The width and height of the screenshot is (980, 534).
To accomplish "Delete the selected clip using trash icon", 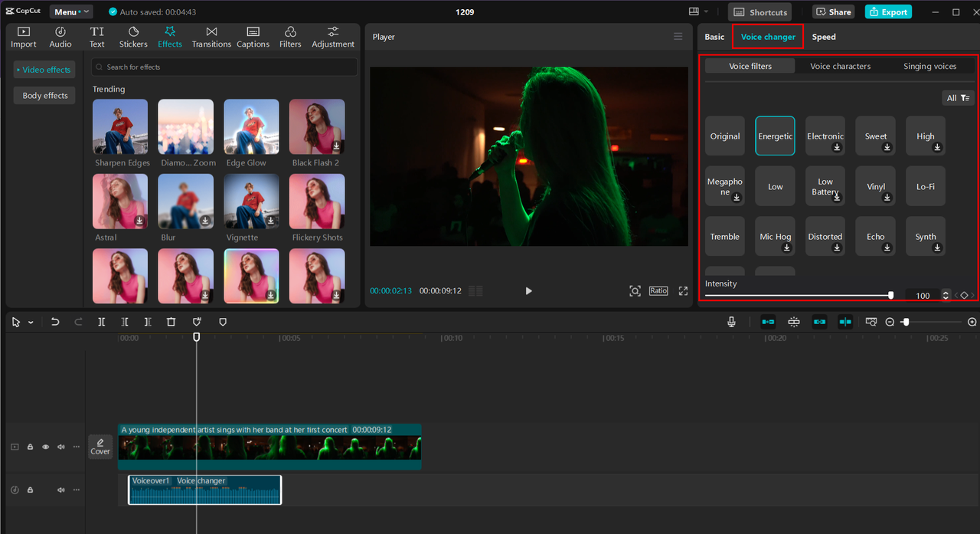I will [x=171, y=323].
